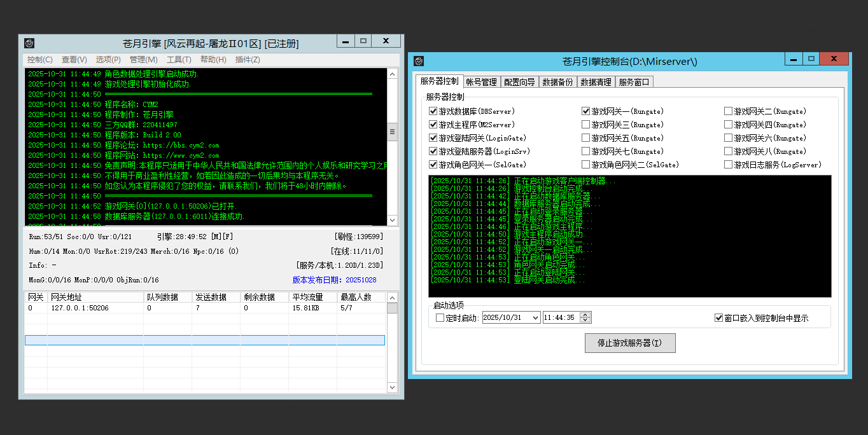Viewport: 868px width, 435px height.
Task: Minimize the 苍月引擎控制台 console window
Action: point(793,59)
